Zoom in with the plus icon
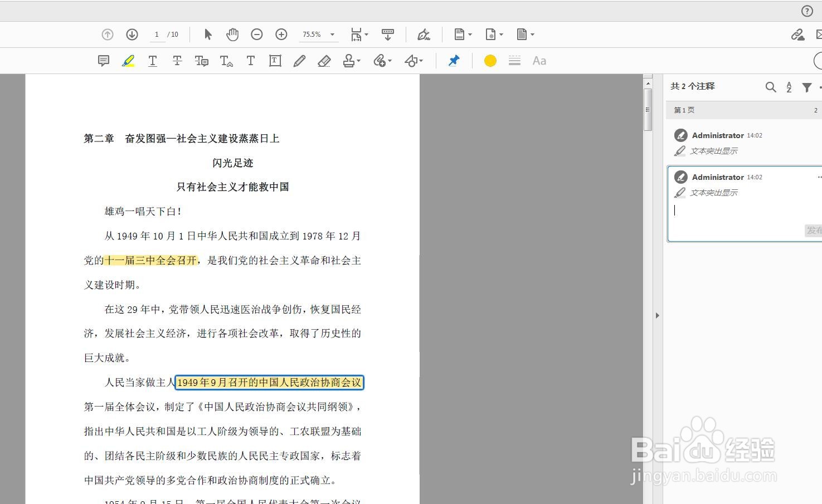 281,35
